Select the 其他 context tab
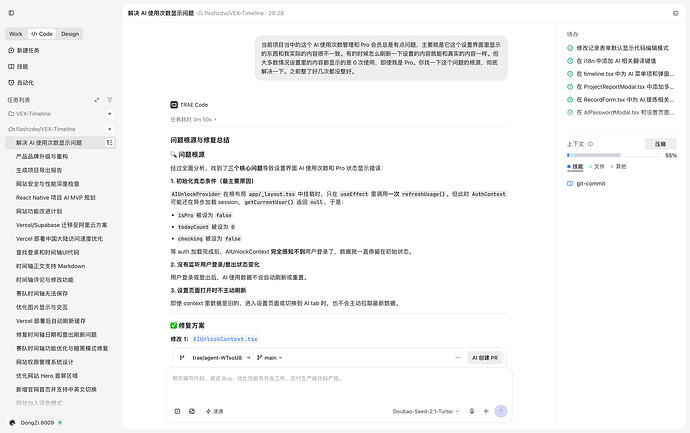Viewport: 690px width, 433px height. pos(618,166)
